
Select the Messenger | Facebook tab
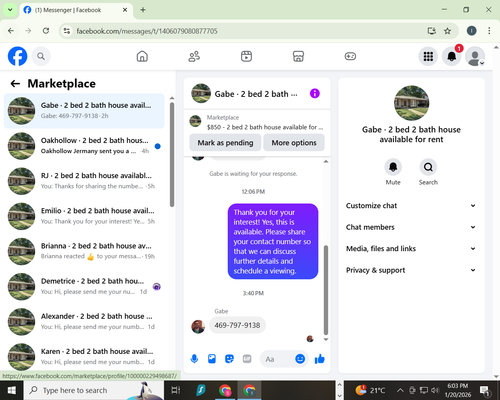pos(76,10)
